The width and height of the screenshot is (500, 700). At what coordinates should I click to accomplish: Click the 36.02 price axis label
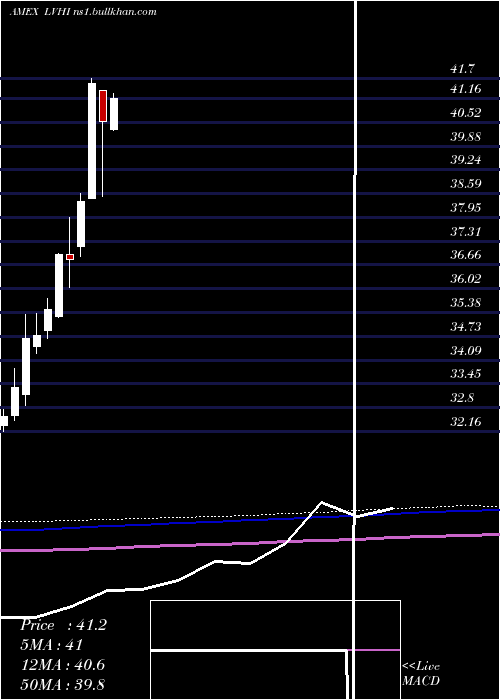point(466,279)
